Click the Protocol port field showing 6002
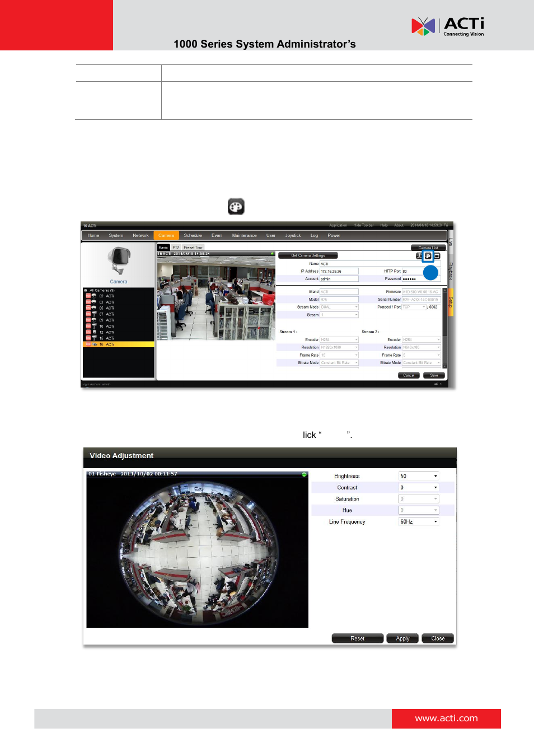 (x=435, y=307)
